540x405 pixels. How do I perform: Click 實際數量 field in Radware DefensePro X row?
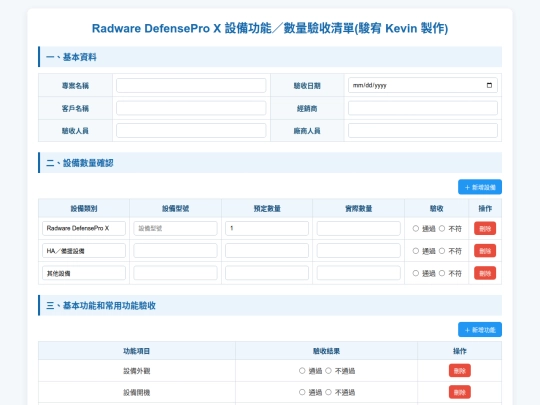[x=359, y=228]
